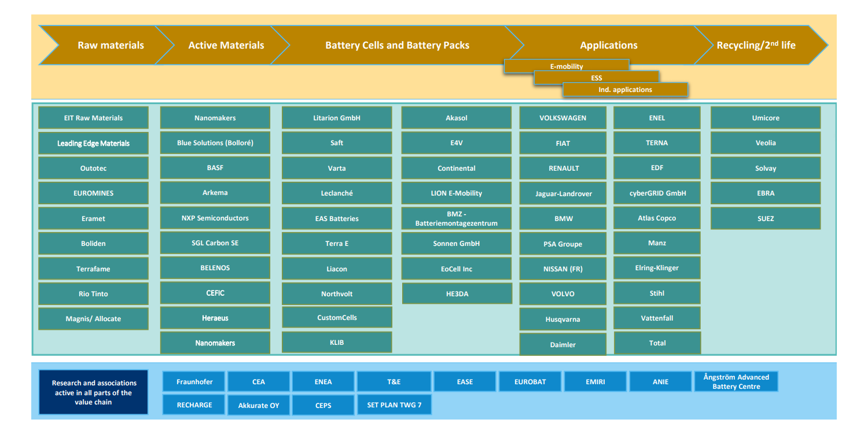Click the "EIT Raw Materials" box

pos(93,118)
